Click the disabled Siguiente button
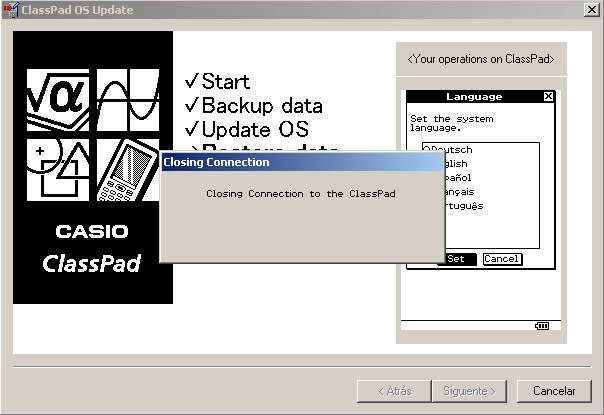Viewport: 604px width, 415px height. [469, 391]
